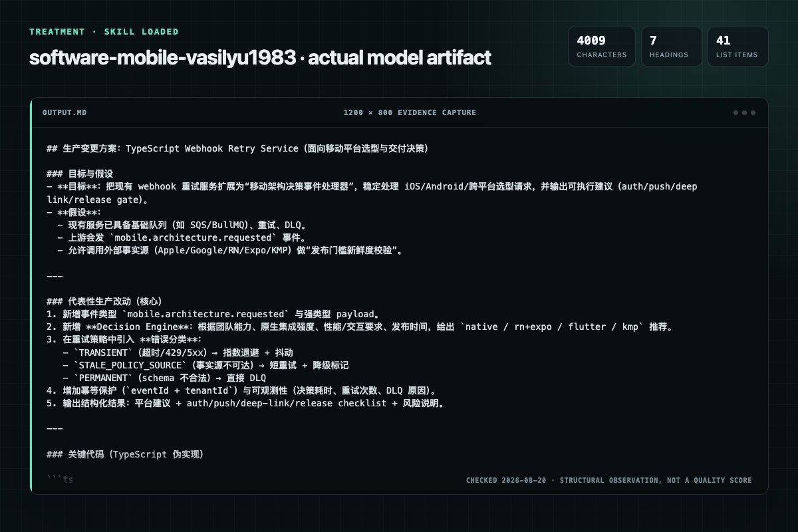Click the line starting with '- **目标**'

point(372,187)
